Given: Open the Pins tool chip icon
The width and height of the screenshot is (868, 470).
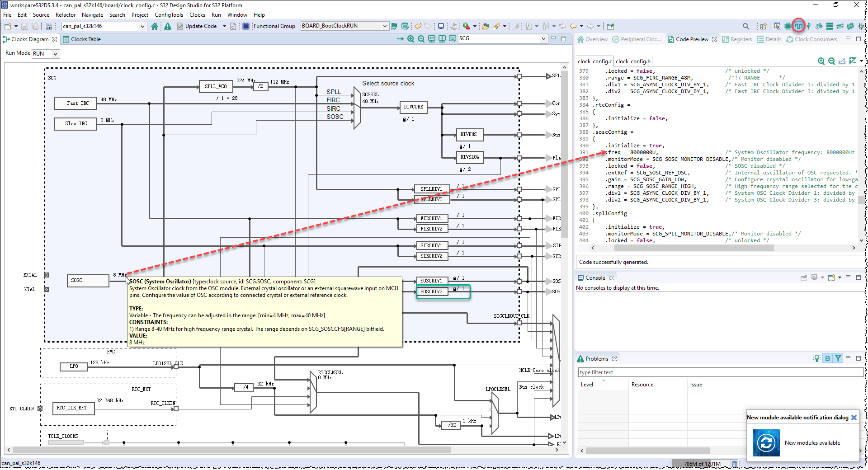Looking at the screenshot, I should 788,26.
